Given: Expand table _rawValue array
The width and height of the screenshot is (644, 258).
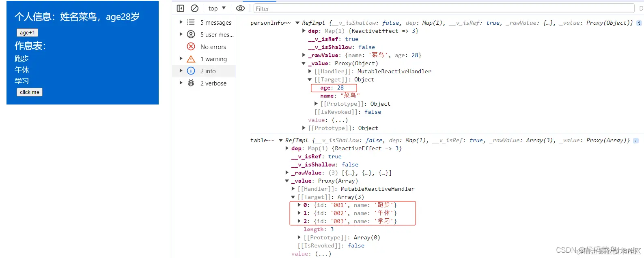Looking at the screenshot, I should tap(287, 173).
